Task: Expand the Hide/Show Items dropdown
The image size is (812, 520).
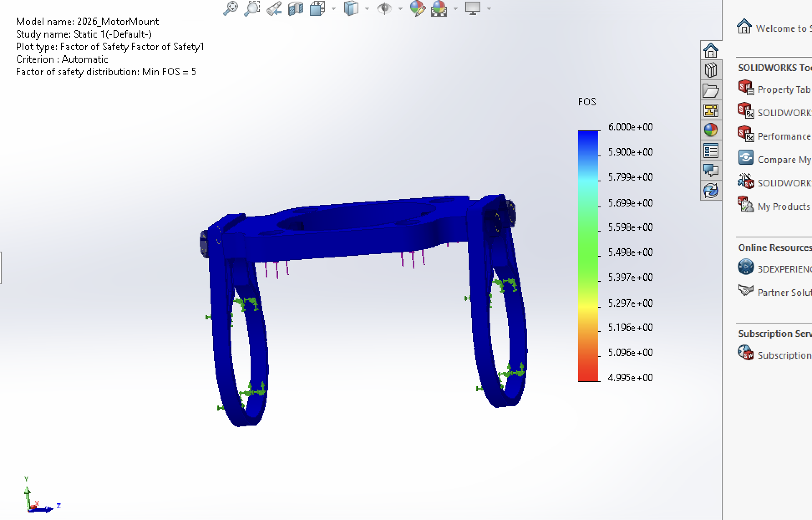Action: [x=400, y=8]
